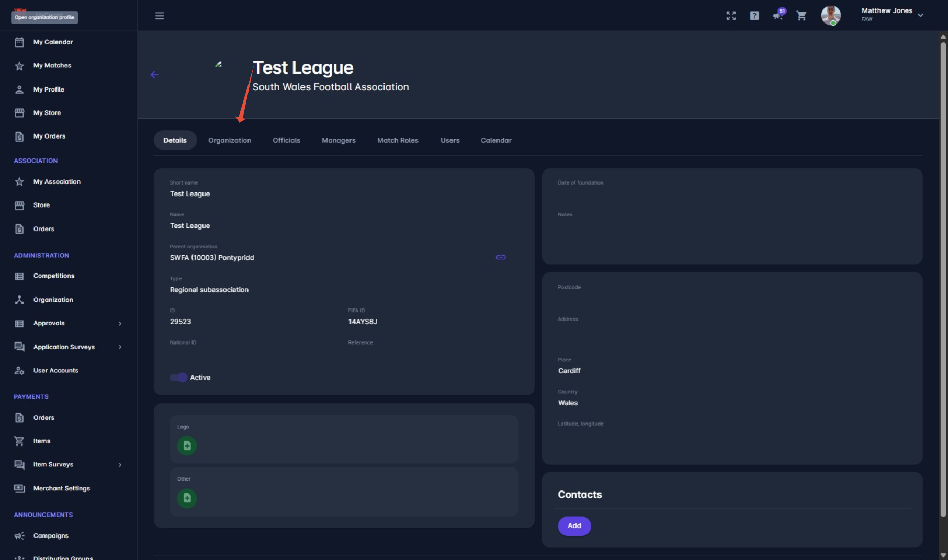The height and width of the screenshot is (560, 948).
Task: Go back using the left arrow
Action: coord(154,75)
